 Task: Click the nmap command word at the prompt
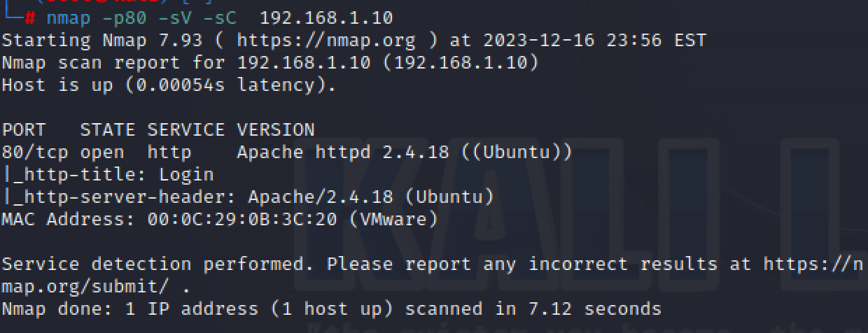[x=68, y=17]
